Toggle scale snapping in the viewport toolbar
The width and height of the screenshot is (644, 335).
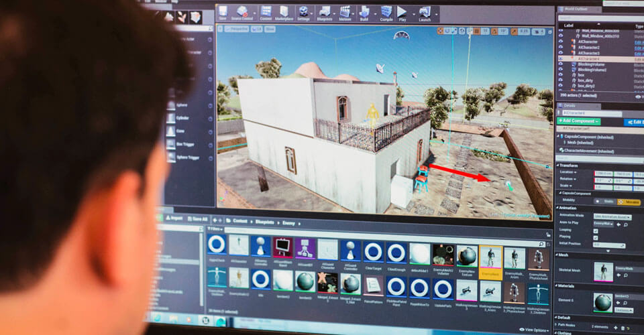514,31
